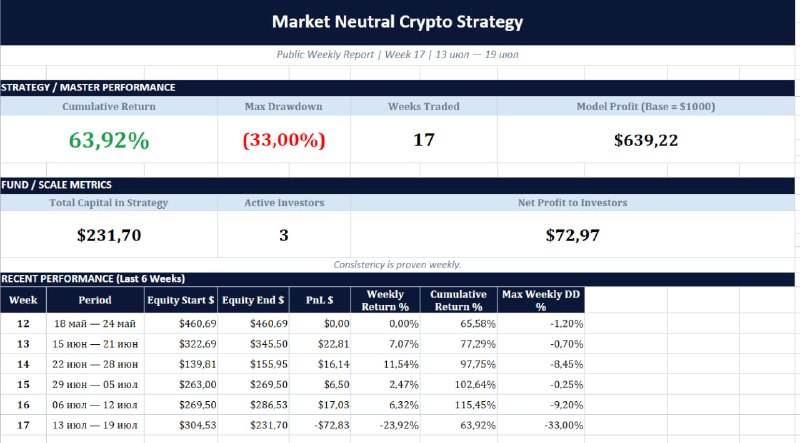
Task: Click the FUND / SCALE METRICS header
Action: [x=397, y=185]
